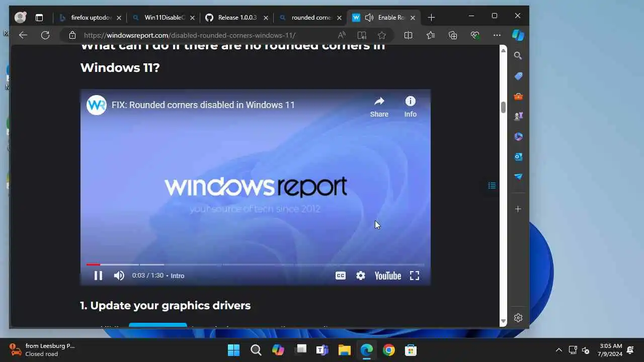View site information lock icon
Viewport: 644px width, 362px height.
click(72, 35)
